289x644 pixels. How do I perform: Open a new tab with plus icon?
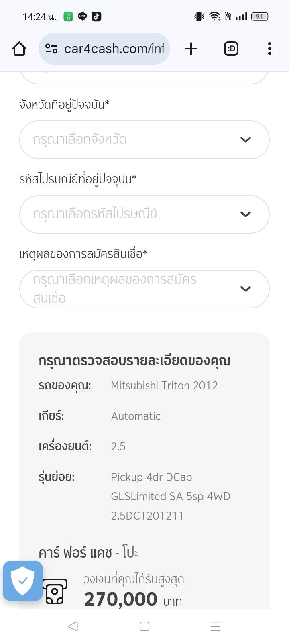[x=191, y=49]
